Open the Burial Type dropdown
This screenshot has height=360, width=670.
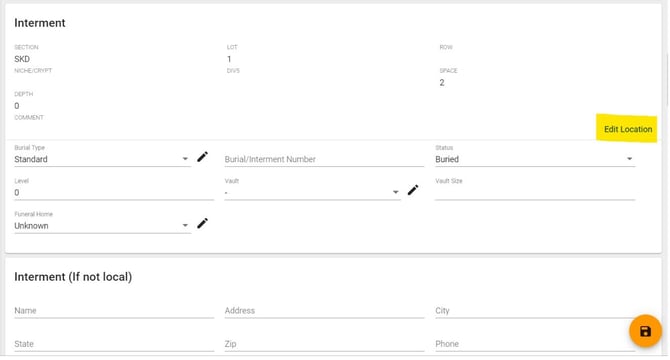103,159
